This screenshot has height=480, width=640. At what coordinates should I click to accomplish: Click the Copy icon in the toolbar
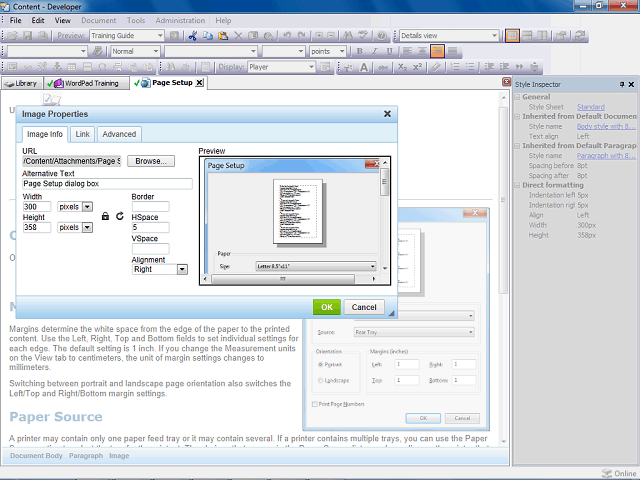point(208,36)
